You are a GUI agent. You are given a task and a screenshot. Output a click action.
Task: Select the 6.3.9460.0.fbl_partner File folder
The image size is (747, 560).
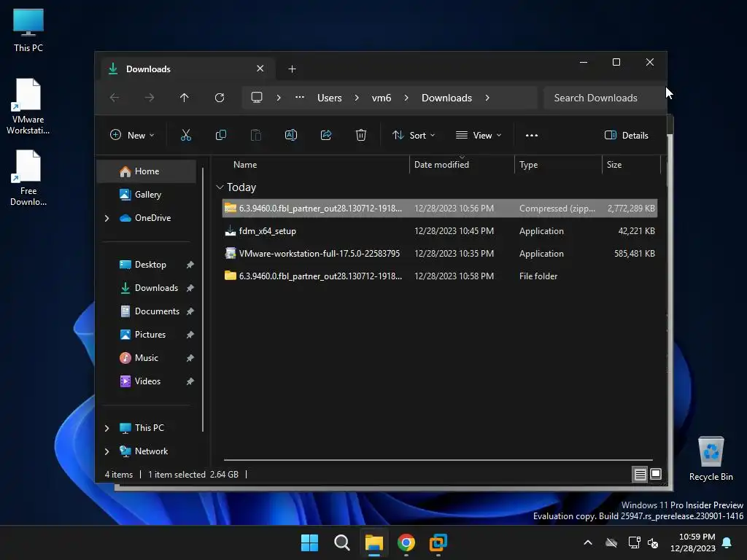click(x=440, y=276)
